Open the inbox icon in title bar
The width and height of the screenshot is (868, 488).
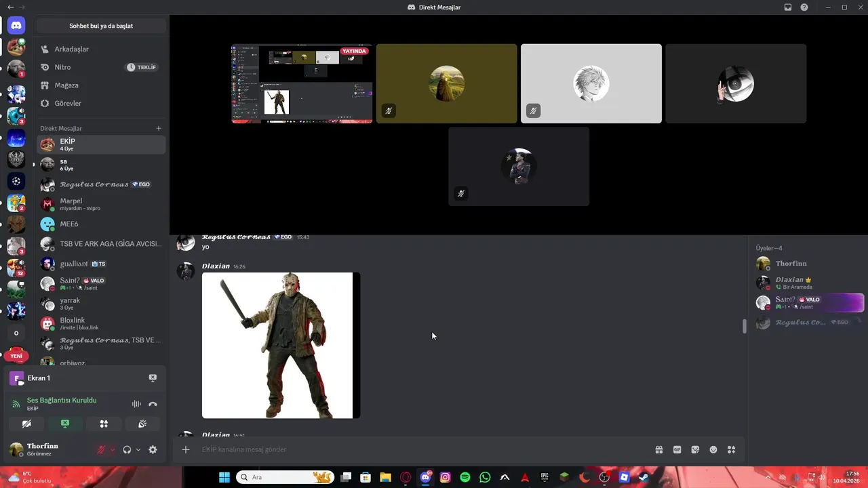pyautogui.click(x=788, y=7)
